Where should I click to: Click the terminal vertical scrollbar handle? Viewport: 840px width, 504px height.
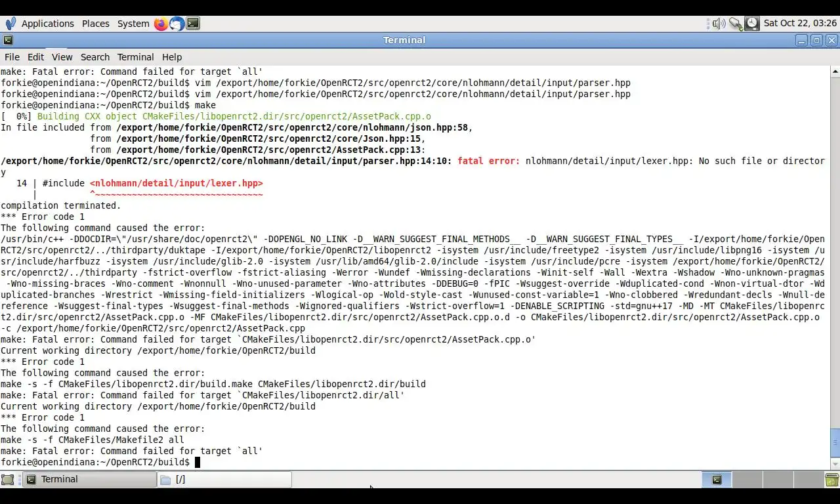(835, 443)
